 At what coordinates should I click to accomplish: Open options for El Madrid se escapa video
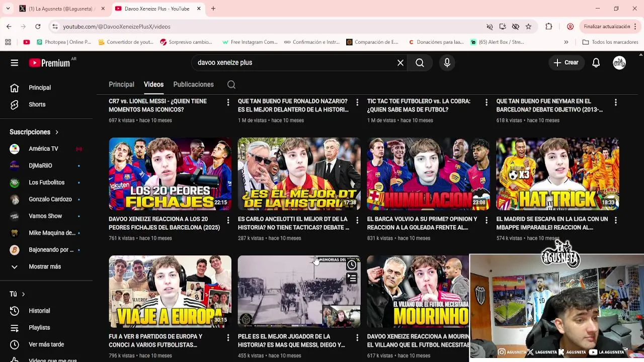[x=615, y=220]
